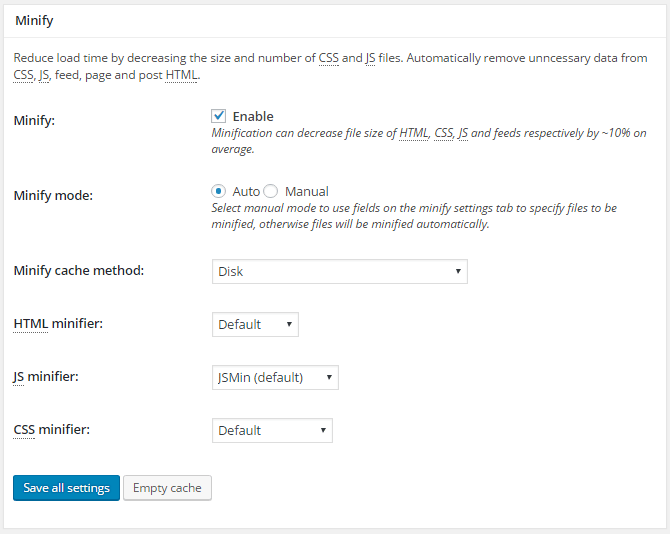The height and width of the screenshot is (534, 670).
Task: Click the Minify panel heading
Action: tap(34, 21)
